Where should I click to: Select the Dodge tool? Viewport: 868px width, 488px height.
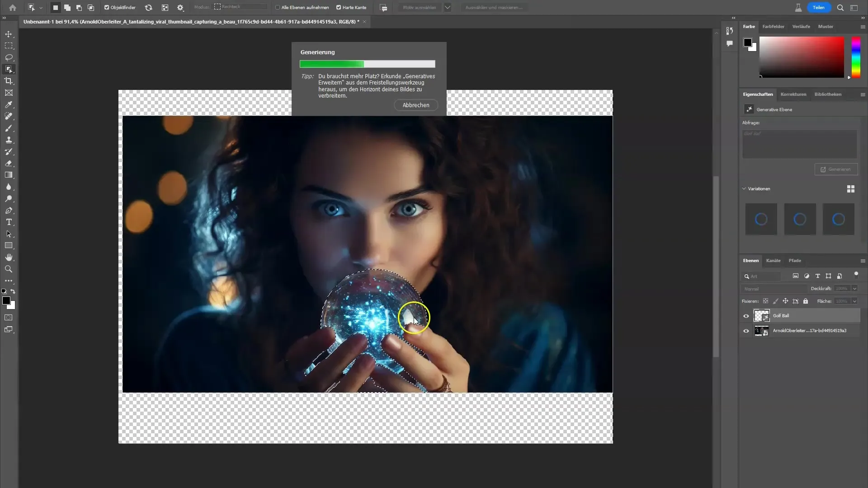point(9,199)
